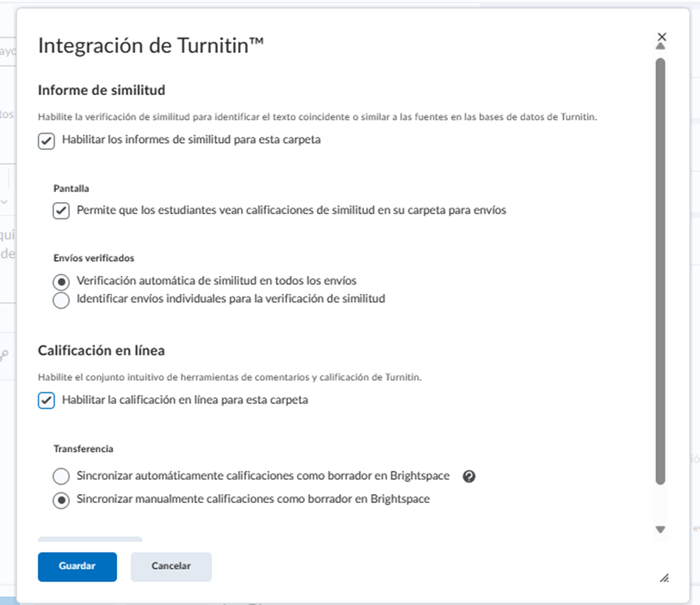Toggle student visibility of similarity scores

coord(61,210)
